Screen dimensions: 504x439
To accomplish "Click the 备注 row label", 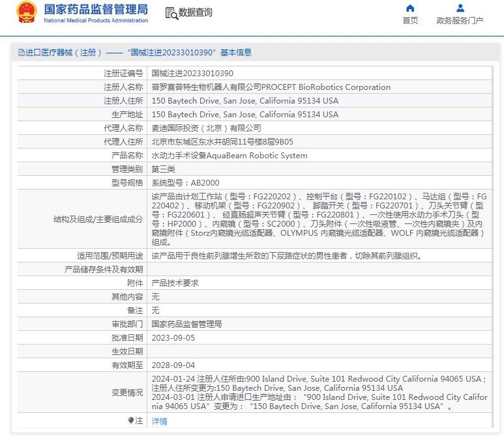I will tap(135, 310).
